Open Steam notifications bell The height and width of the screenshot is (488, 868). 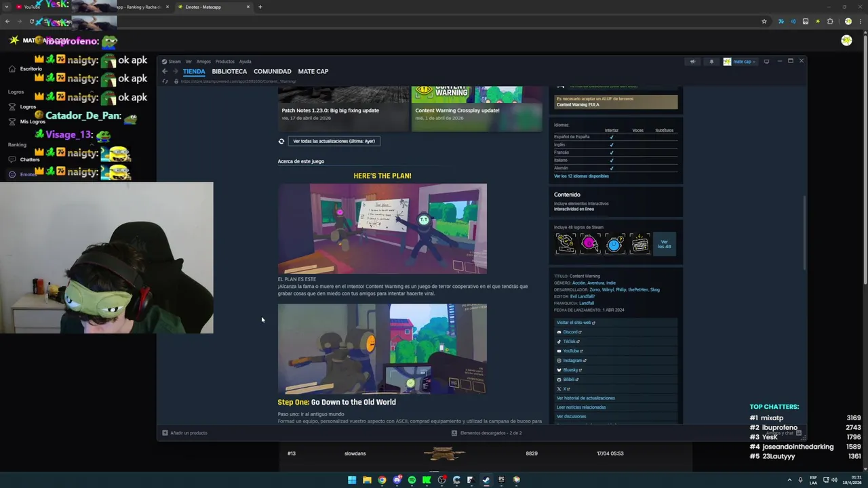pyautogui.click(x=711, y=62)
